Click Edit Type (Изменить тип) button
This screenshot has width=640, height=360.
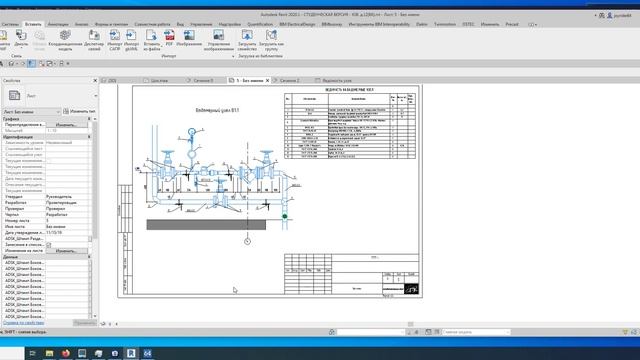pos(80,111)
